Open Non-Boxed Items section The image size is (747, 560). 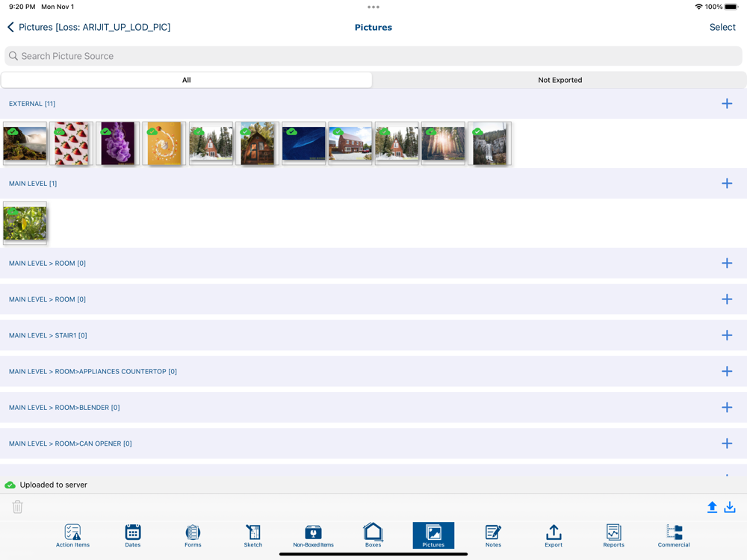click(x=313, y=535)
